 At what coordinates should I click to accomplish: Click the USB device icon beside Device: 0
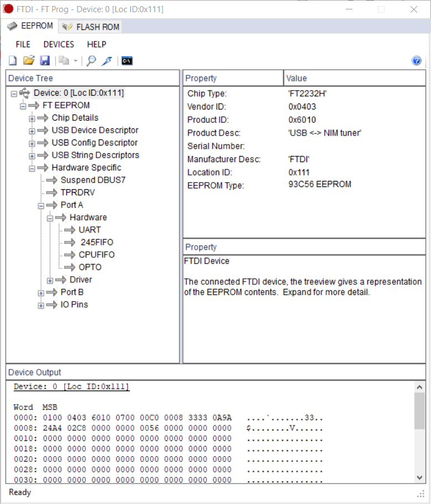[x=24, y=93]
